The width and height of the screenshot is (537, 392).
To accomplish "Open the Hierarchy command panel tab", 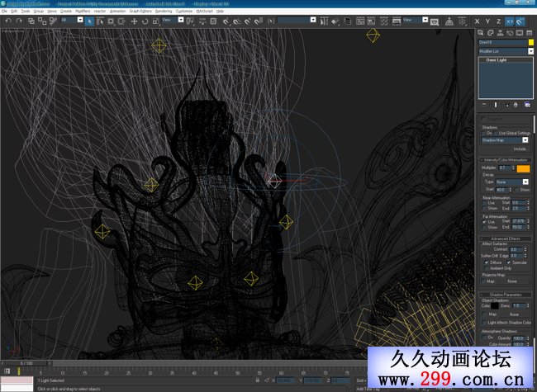I will pos(500,33).
